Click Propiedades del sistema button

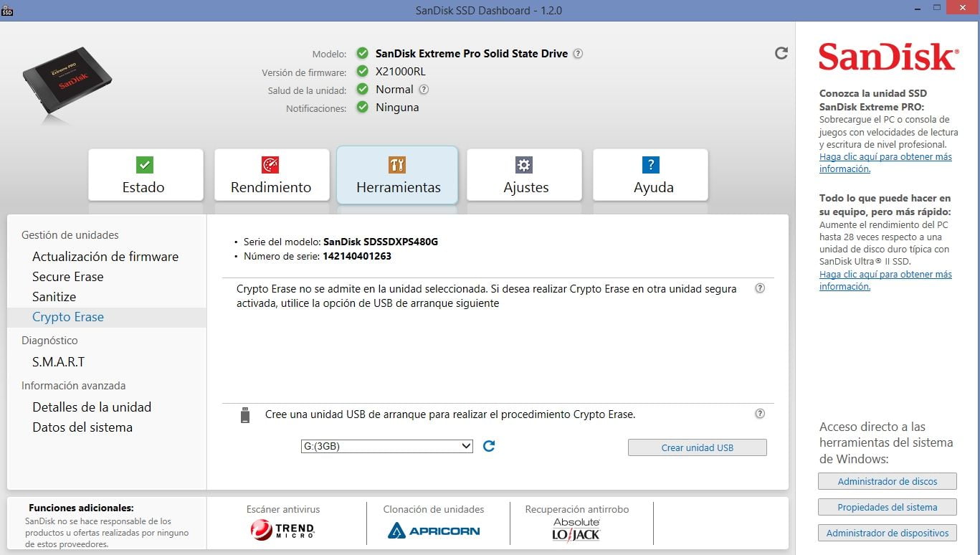888,507
